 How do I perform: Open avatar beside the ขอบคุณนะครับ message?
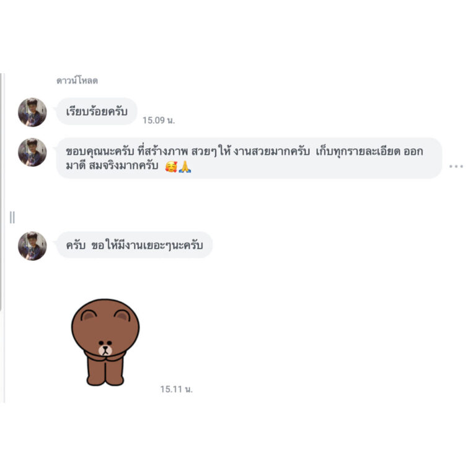(32, 152)
